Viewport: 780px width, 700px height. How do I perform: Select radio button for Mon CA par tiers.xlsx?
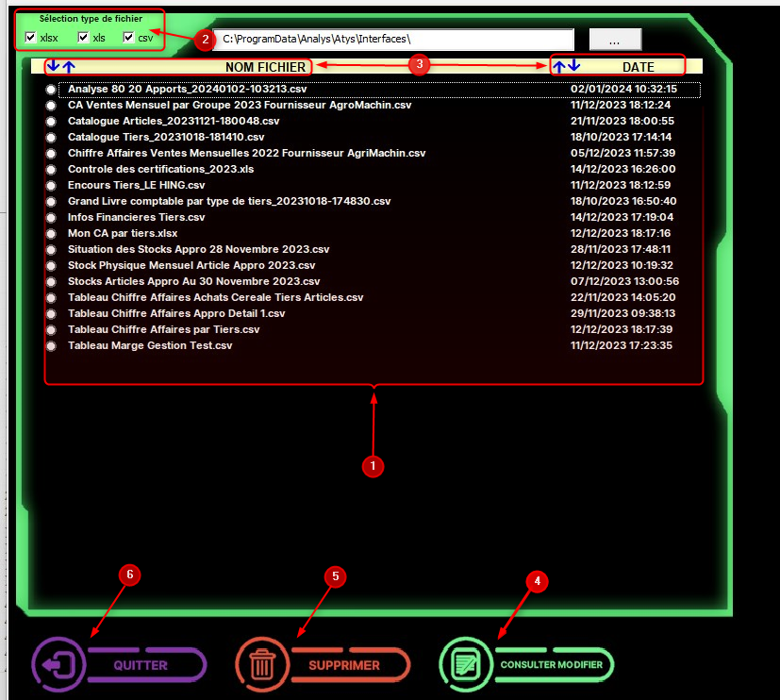51,234
